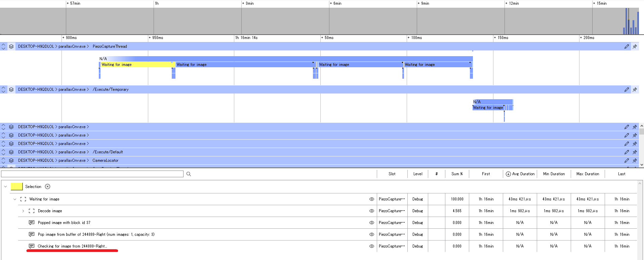Screen dimensions: 644x260
Task: Pin the /Execute/Default track
Action: coord(635,152)
